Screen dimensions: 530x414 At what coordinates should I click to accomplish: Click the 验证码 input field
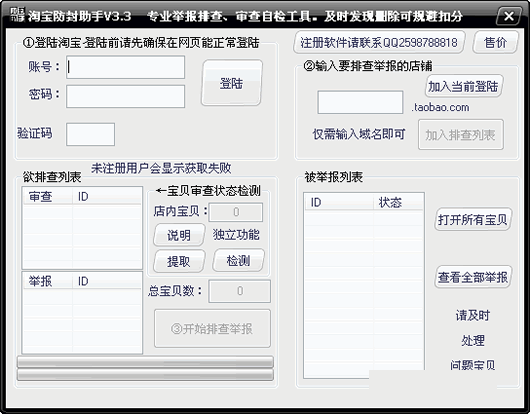click(90, 135)
